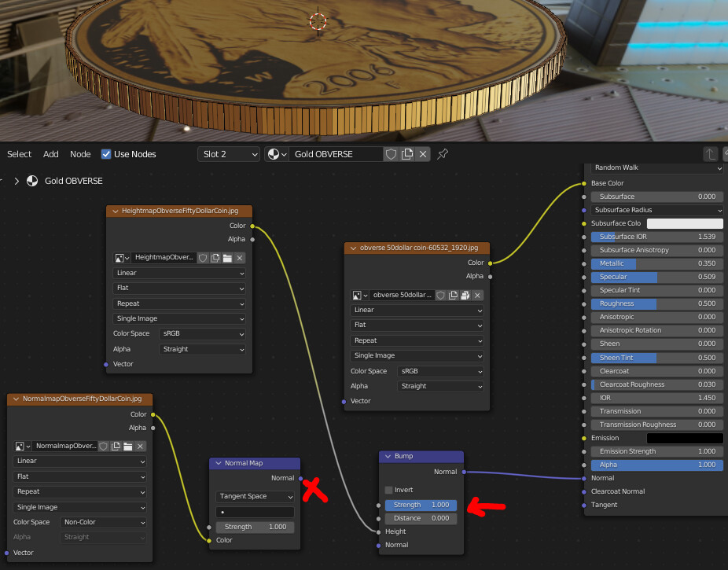
Task: Open image file in Normalmap node
Action: click(x=127, y=446)
